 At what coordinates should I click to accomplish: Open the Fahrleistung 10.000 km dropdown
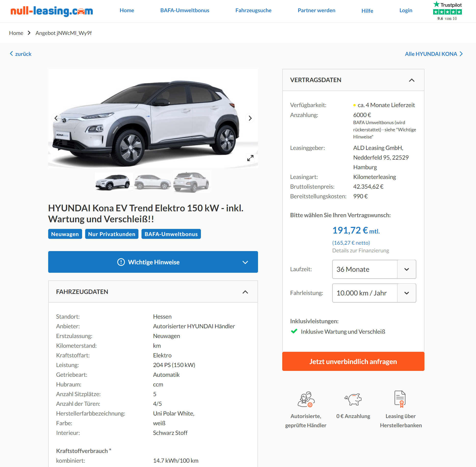tap(374, 293)
